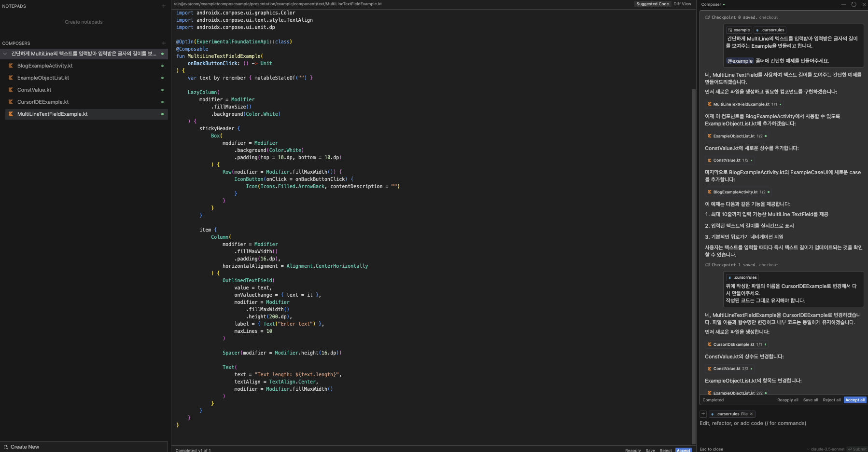Switch to the Diff View tab
Screen dimensions: 868x452
coord(682,4)
